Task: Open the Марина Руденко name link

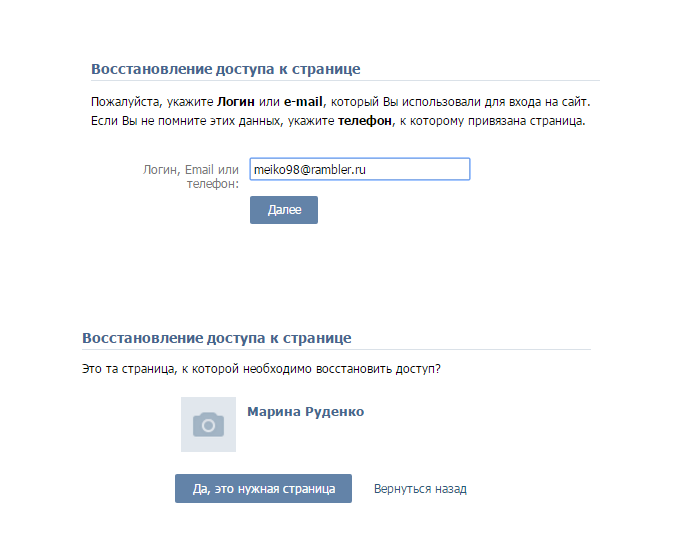Action: [x=305, y=411]
